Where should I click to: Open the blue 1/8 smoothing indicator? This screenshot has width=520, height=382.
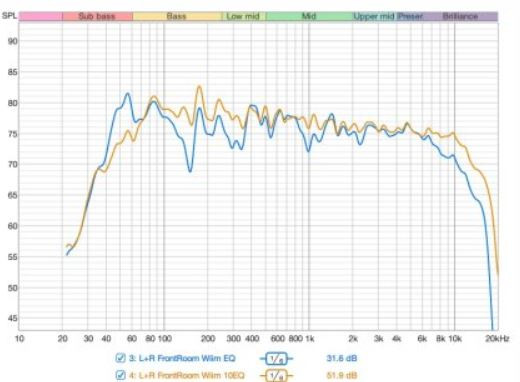point(276,359)
